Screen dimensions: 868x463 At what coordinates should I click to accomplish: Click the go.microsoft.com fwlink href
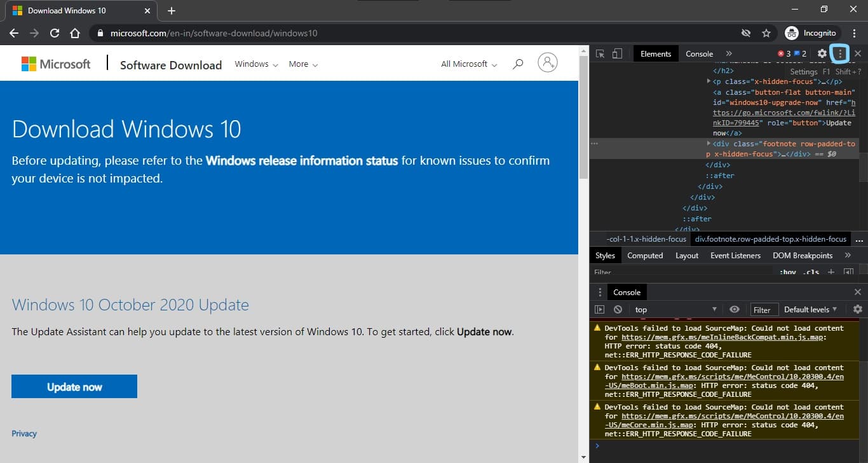(784, 113)
